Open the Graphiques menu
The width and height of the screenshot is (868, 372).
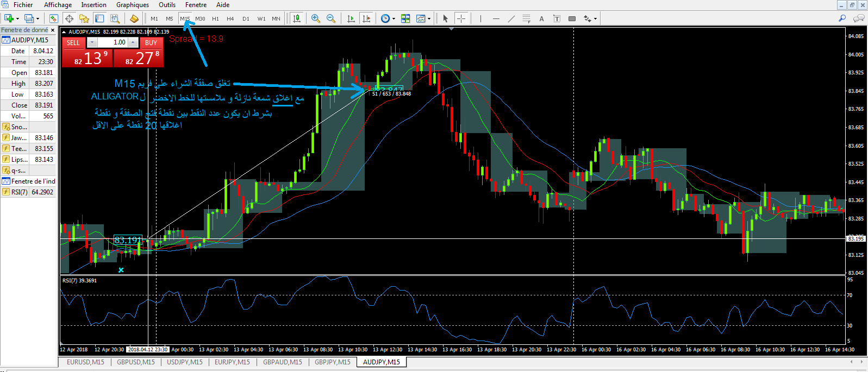[x=132, y=5]
